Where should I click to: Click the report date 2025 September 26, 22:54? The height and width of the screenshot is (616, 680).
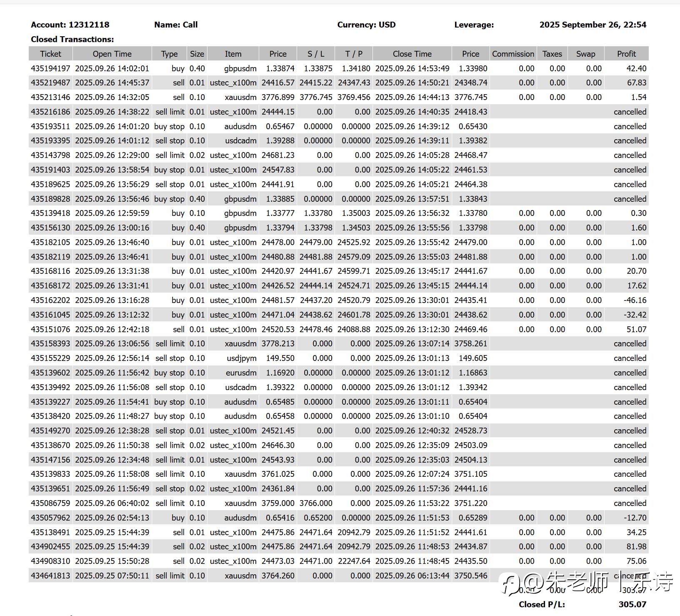click(593, 25)
